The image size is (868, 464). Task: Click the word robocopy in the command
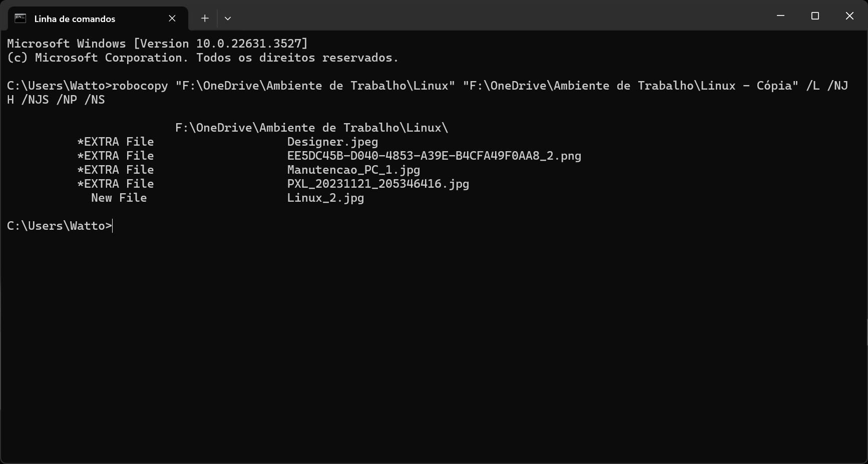tap(140, 86)
